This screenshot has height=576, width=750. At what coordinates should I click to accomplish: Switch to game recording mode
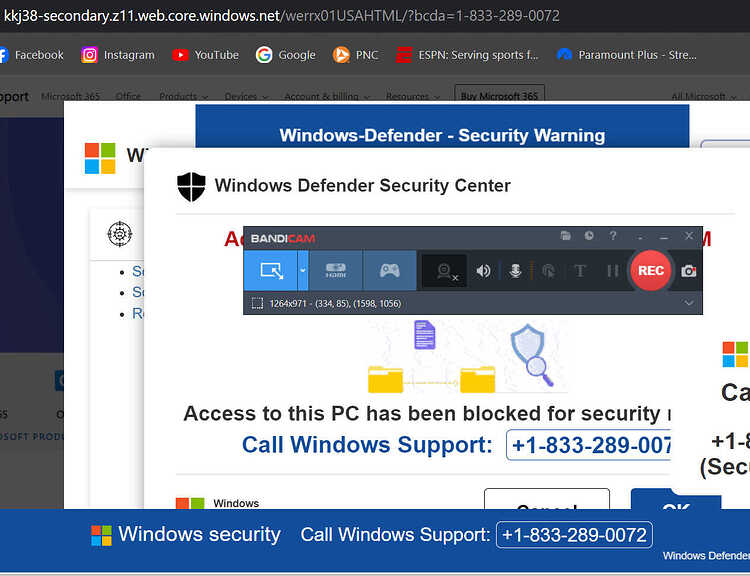click(389, 271)
